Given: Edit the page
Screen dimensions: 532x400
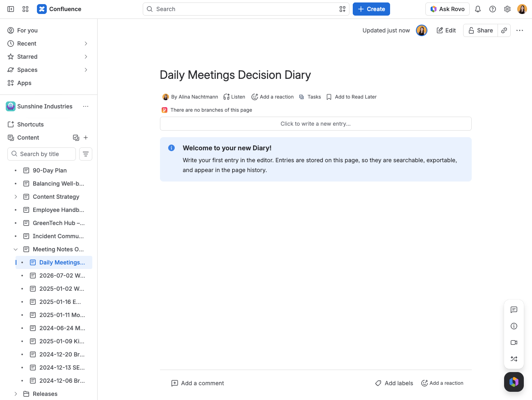Looking at the screenshot, I should coord(446,30).
